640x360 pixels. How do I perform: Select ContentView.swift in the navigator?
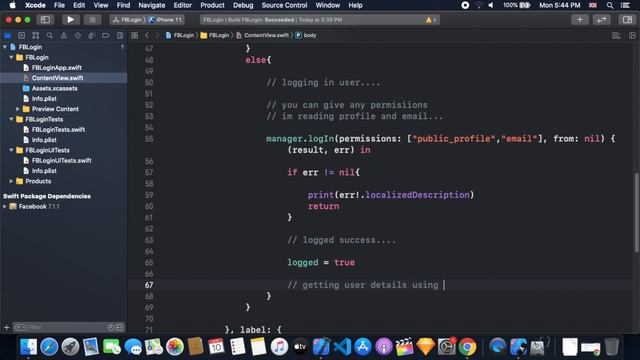tap(58, 78)
